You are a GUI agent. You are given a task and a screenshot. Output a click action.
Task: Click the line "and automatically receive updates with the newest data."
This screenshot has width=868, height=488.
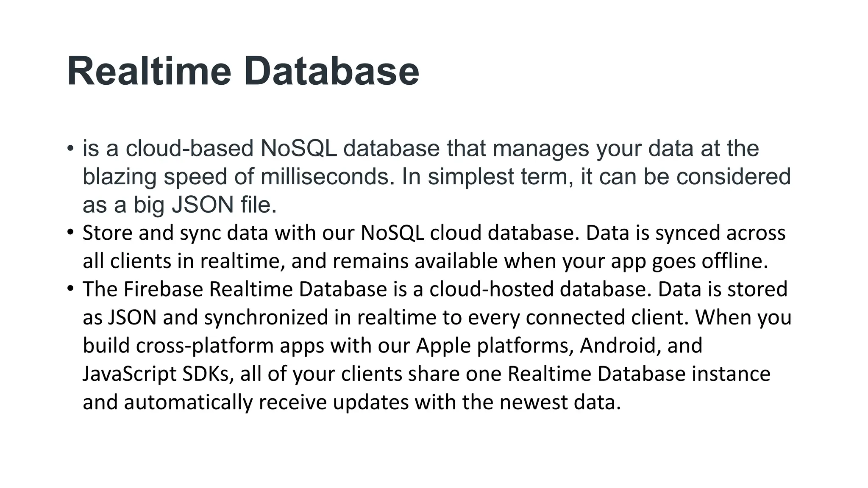point(352,402)
